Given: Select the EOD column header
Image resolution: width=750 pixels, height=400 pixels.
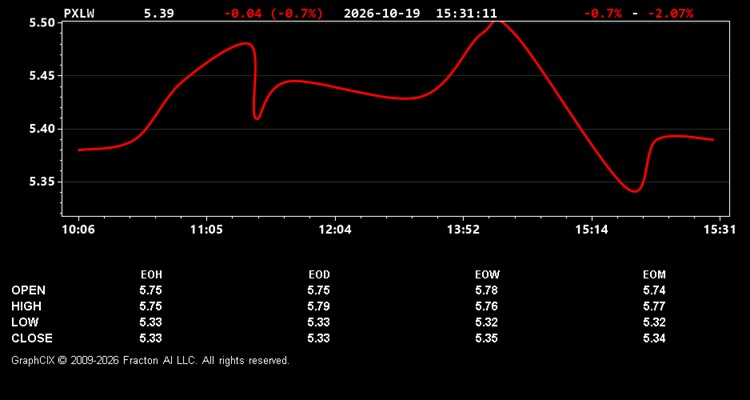Looking at the screenshot, I should click(319, 275).
